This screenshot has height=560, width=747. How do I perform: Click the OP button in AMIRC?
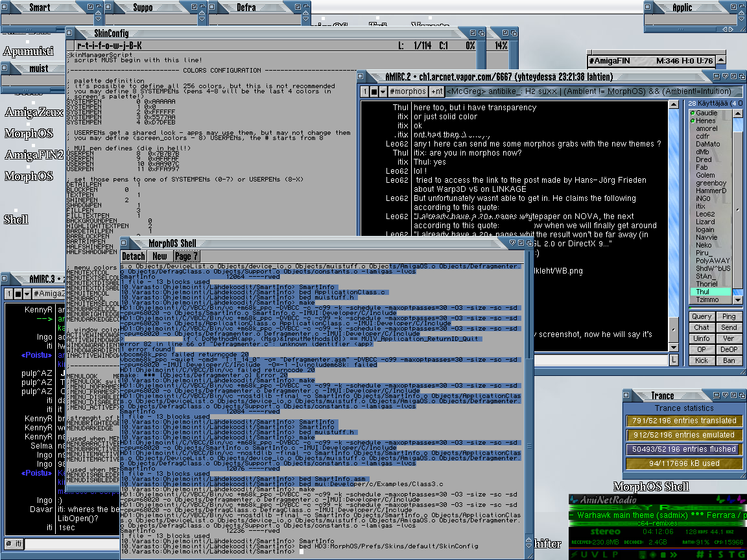(x=701, y=349)
